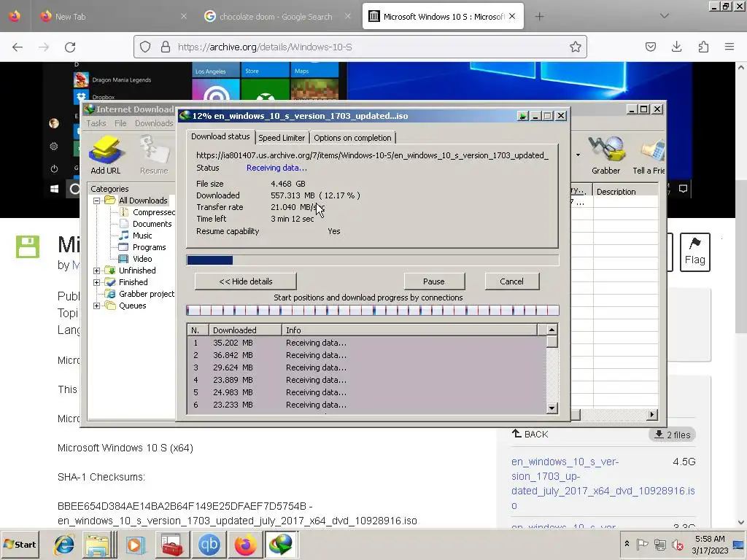Select connection row with 29.624 MB
The image size is (747, 560).
[367, 367]
